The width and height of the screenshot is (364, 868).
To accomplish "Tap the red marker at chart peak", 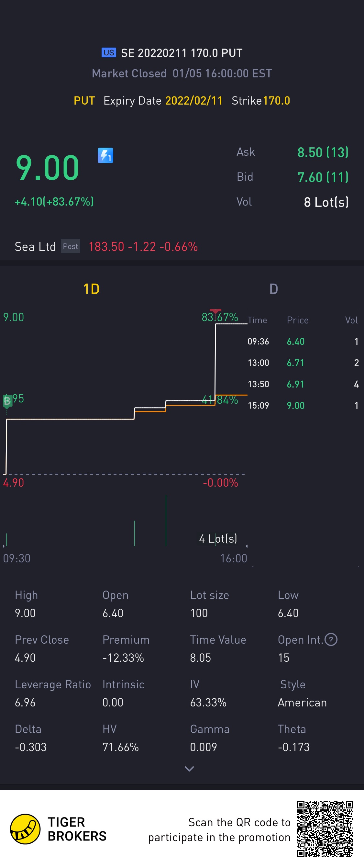I will (215, 311).
